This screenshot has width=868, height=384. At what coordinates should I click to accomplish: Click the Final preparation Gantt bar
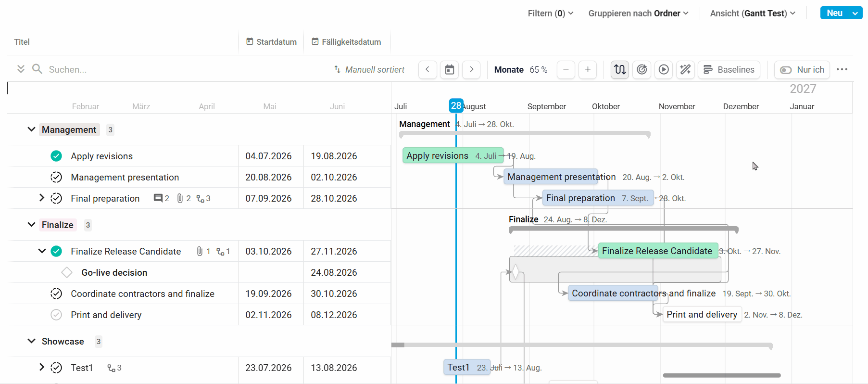(598, 198)
